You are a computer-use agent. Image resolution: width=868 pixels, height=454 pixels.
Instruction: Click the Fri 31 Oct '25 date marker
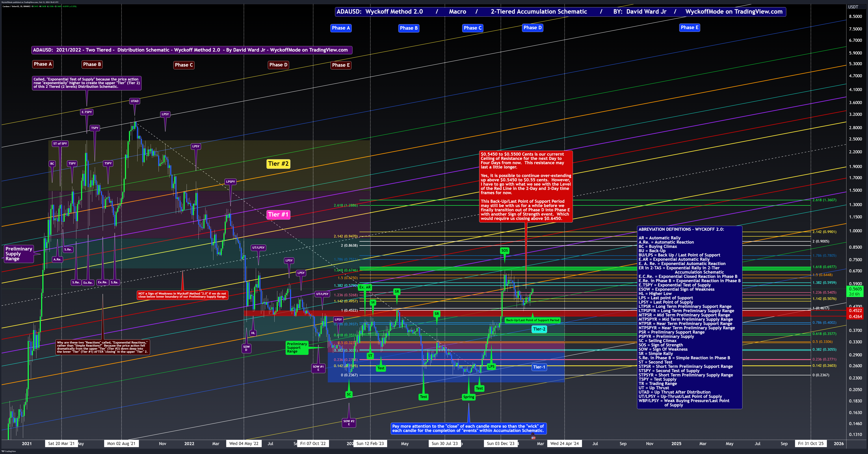811,444
